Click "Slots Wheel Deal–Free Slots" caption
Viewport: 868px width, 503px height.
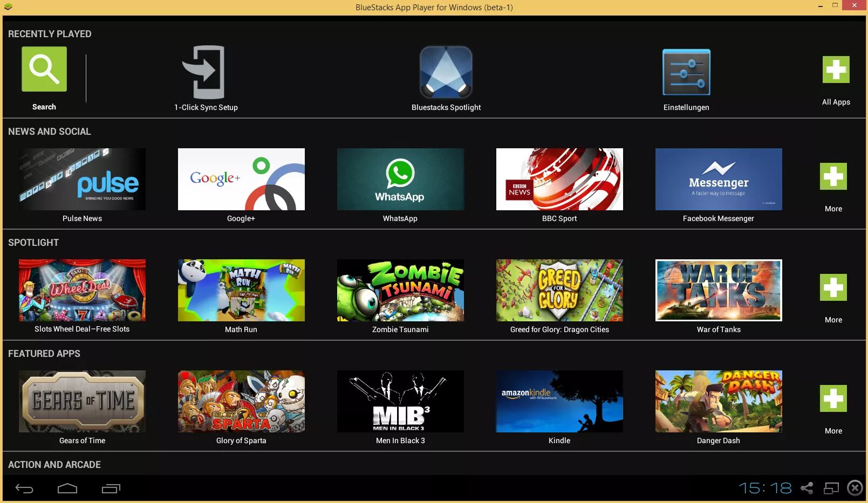(x=82, y=329)
